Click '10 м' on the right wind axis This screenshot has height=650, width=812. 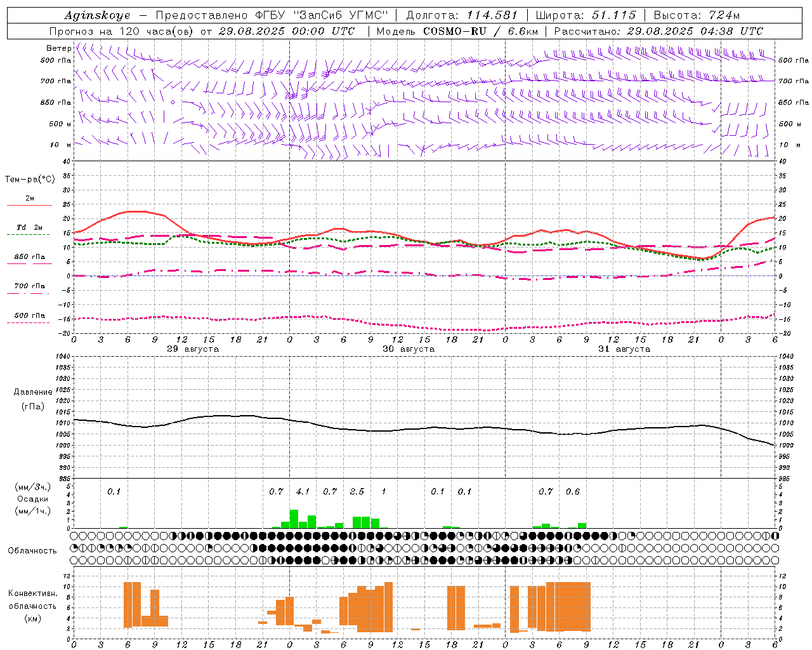(x=790, y=145)
